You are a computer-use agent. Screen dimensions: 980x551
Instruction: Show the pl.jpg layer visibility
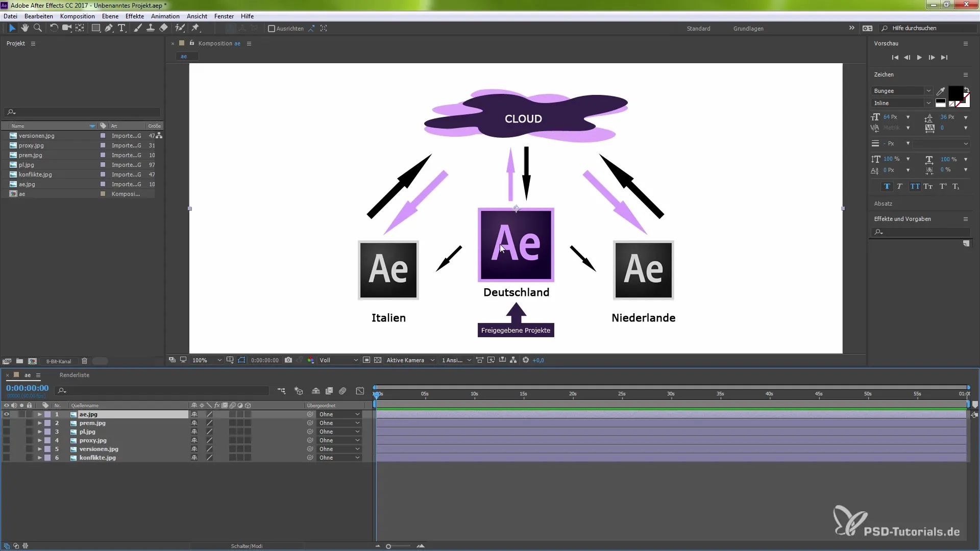(x=6, y=432)
